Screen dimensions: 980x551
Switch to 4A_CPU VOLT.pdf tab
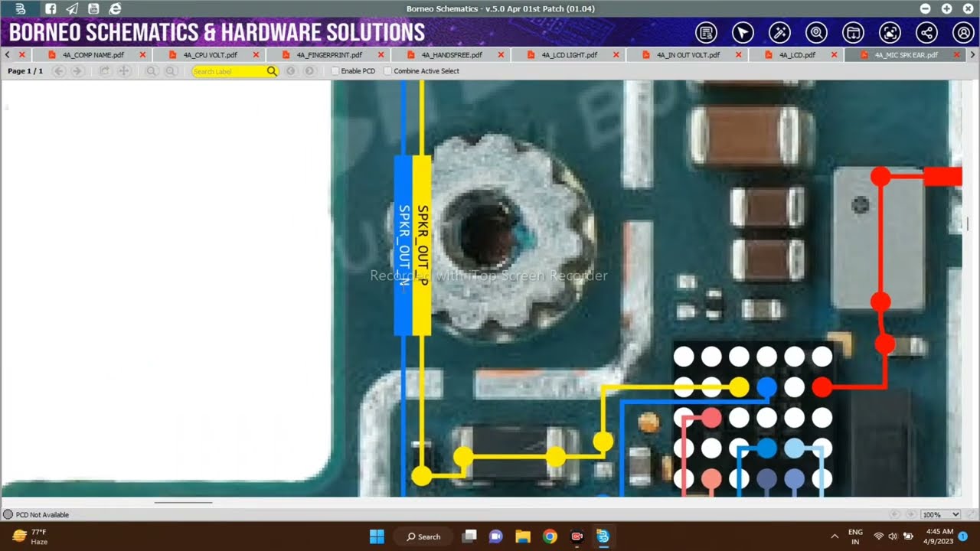[210, 55]
